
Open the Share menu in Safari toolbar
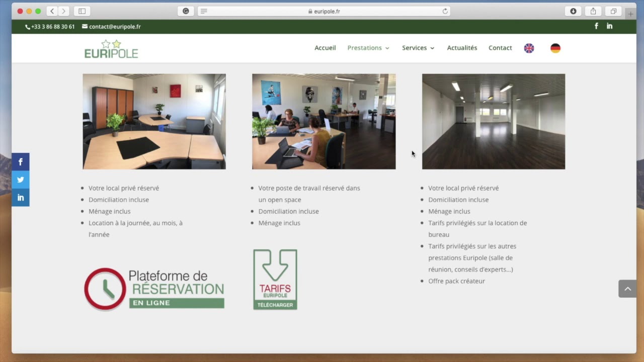(x=593, y=11)
